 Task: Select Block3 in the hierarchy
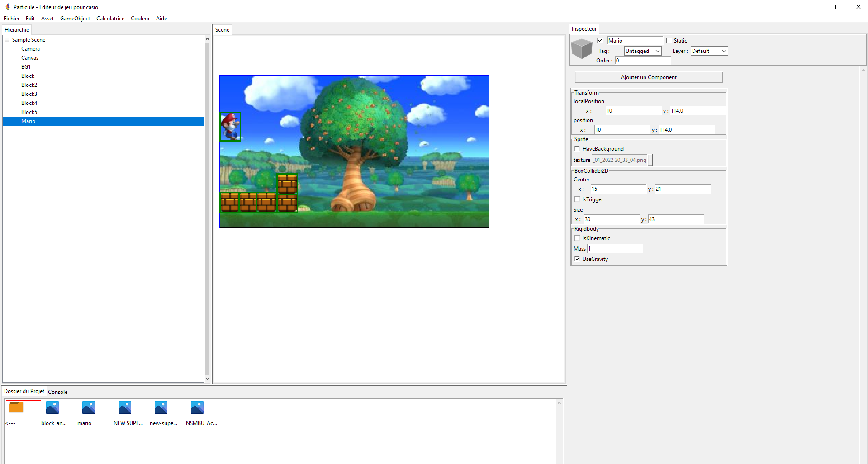[29, 94]
